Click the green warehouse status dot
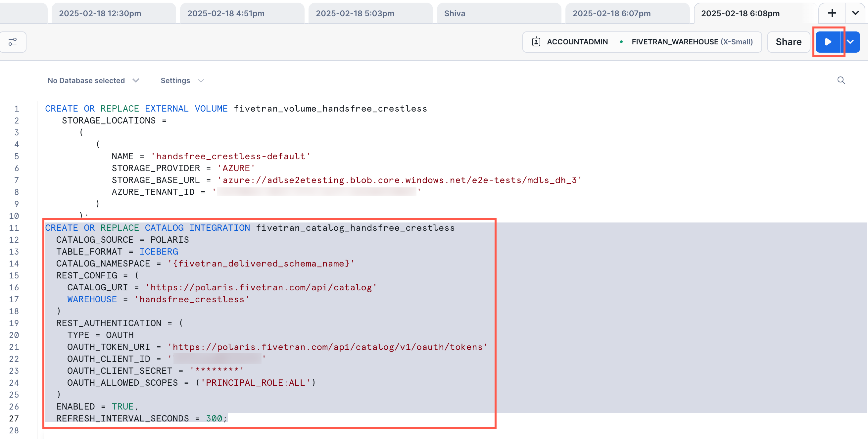 621,42
